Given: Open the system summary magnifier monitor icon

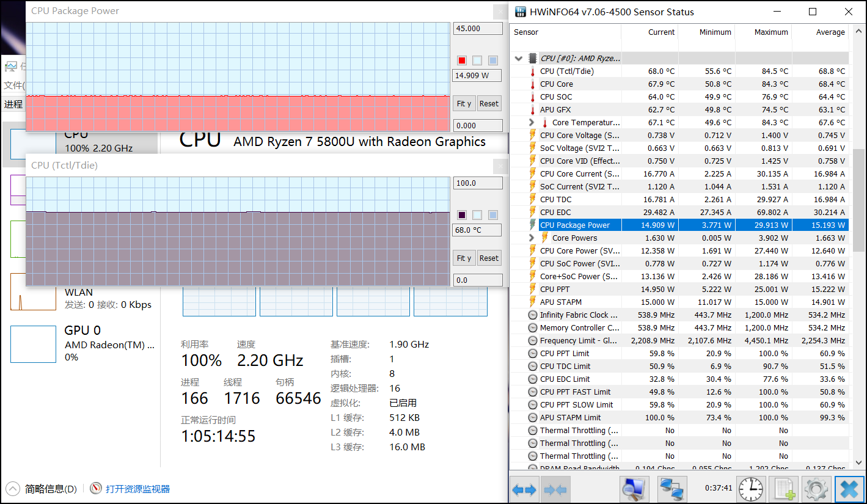Looking at the screenshot, I should pyautogui.click(x=634, y=489).
